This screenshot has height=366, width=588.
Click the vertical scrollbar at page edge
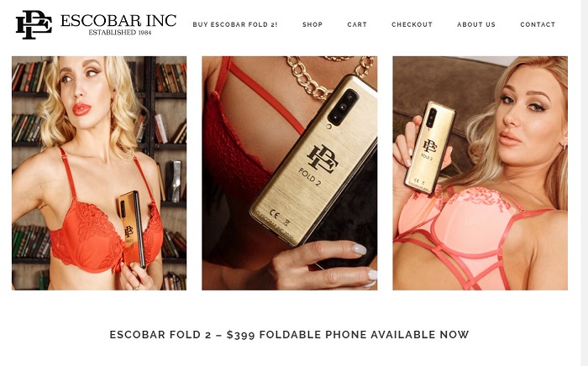(x=585, y=183)
